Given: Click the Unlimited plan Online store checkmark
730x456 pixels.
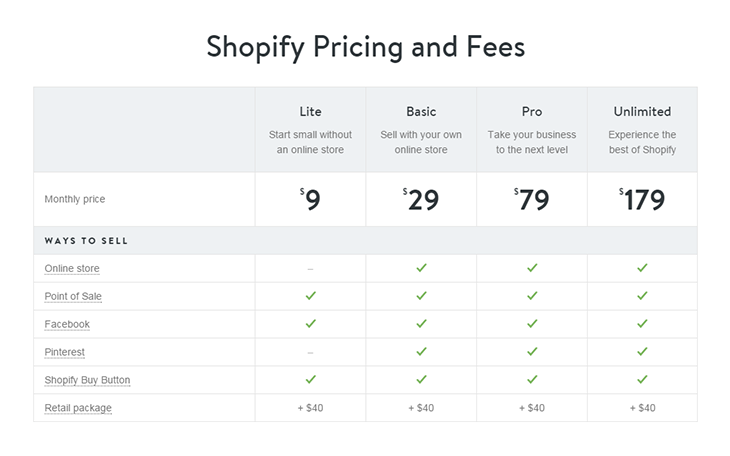Looking at the screenshot, I should pyautogui.click(x=642, y=268).
